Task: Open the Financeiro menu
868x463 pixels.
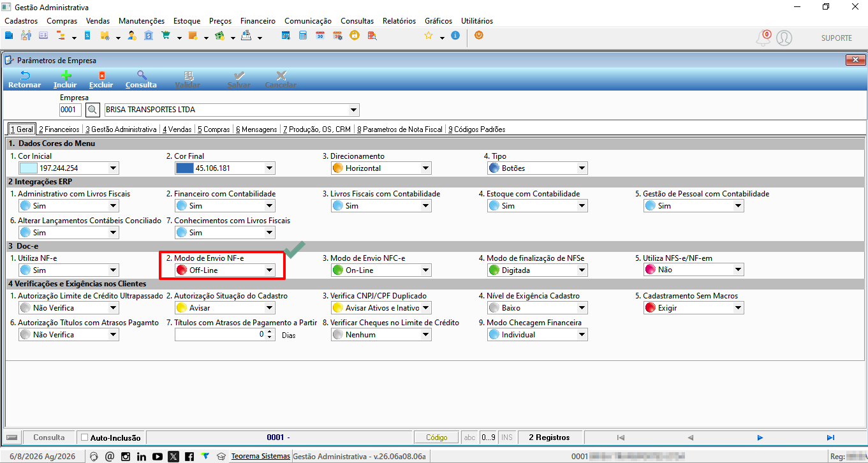Action: (x=258, y=21)
